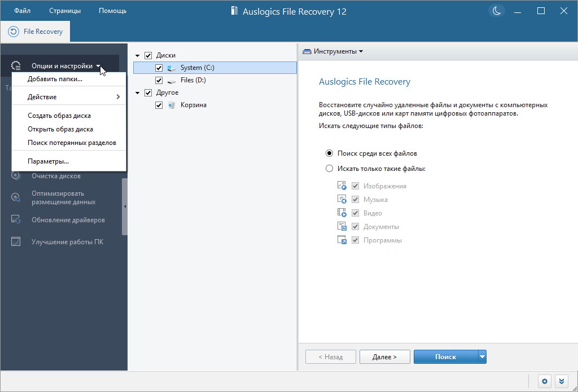Open the Страницы menu
The image size is (578, 392).
tap(65, 11)
